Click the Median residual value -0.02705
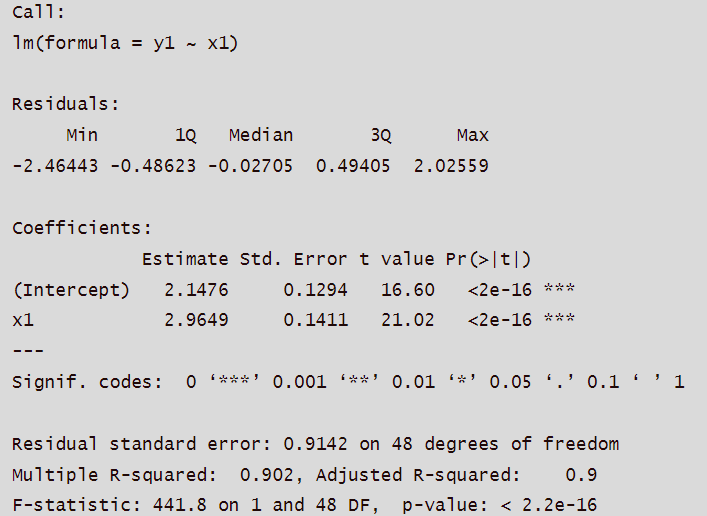The height and width of the screenshot is (516, 707). pos(250,166)
